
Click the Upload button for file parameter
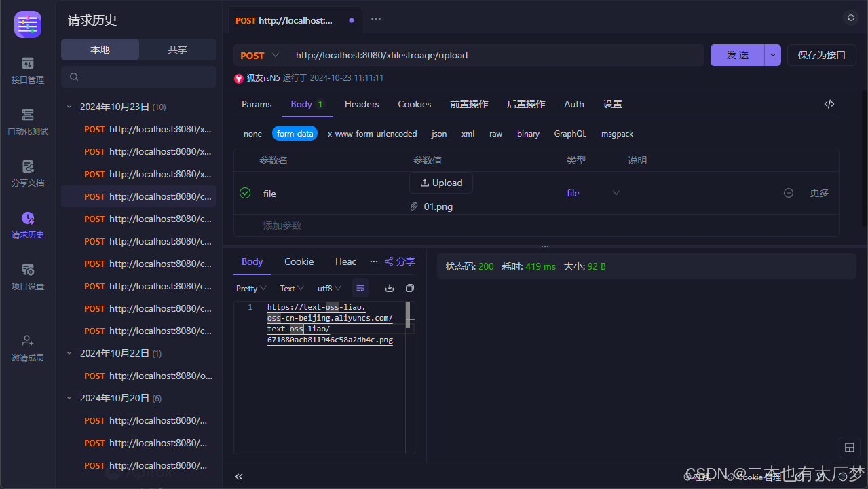point(440,182)
